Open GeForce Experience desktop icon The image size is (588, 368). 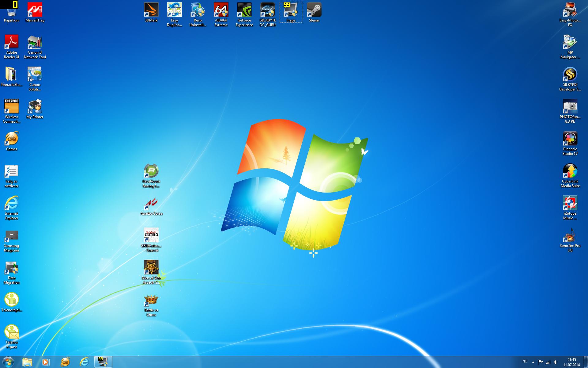pyautogui.click(x=244, y=14)
